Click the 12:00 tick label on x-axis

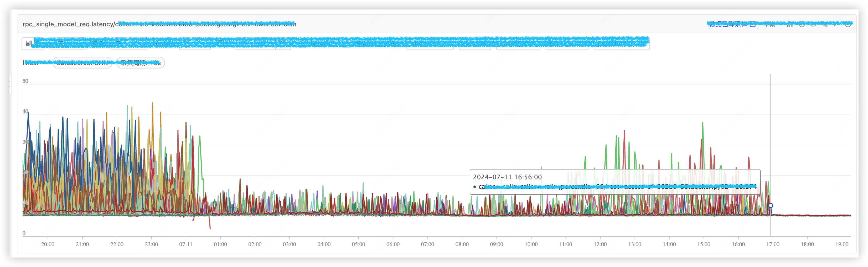tap(600, 244)
